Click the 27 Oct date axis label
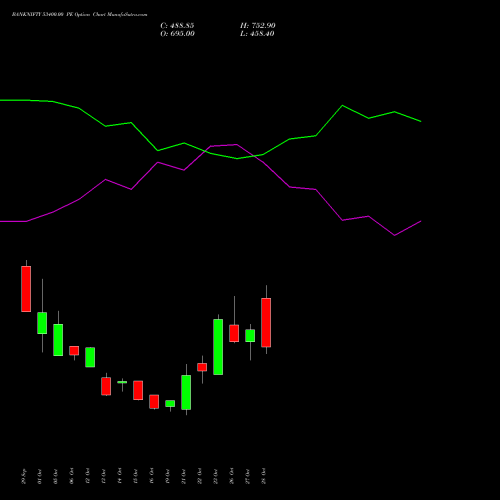 (248, 476)
